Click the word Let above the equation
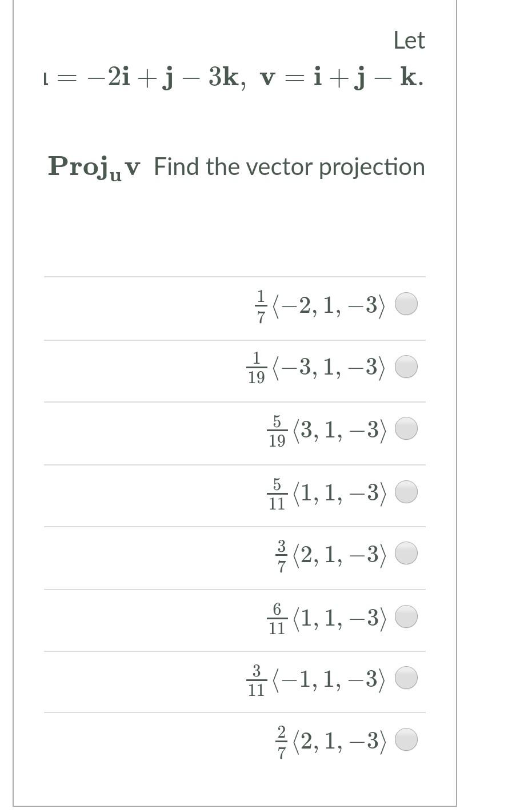 pos(409,40)
